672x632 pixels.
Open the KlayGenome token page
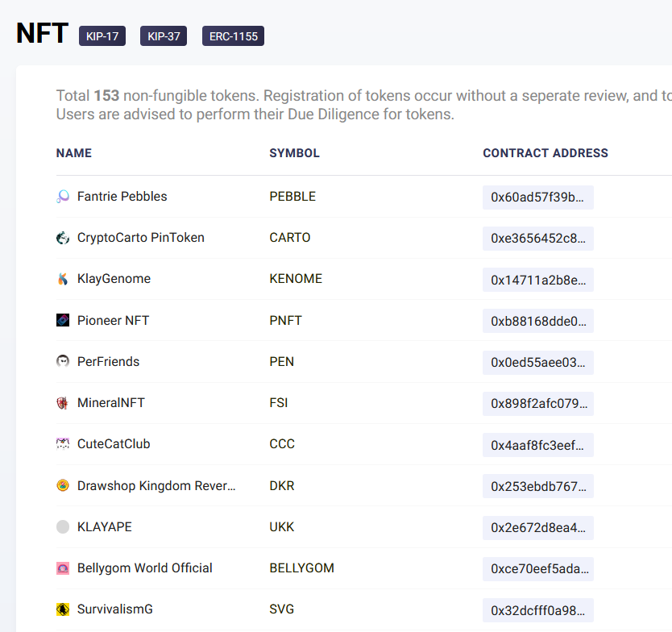pos(114,279)
